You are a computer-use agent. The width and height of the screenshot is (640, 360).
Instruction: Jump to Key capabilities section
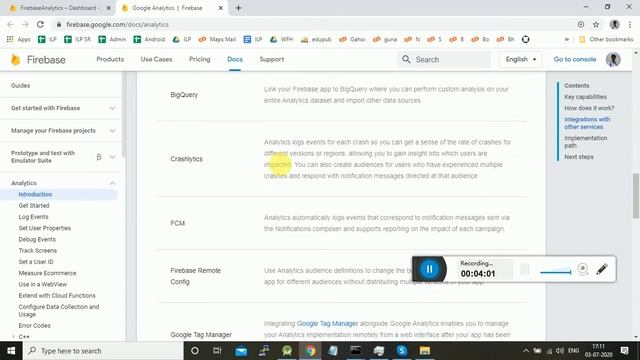585,97
